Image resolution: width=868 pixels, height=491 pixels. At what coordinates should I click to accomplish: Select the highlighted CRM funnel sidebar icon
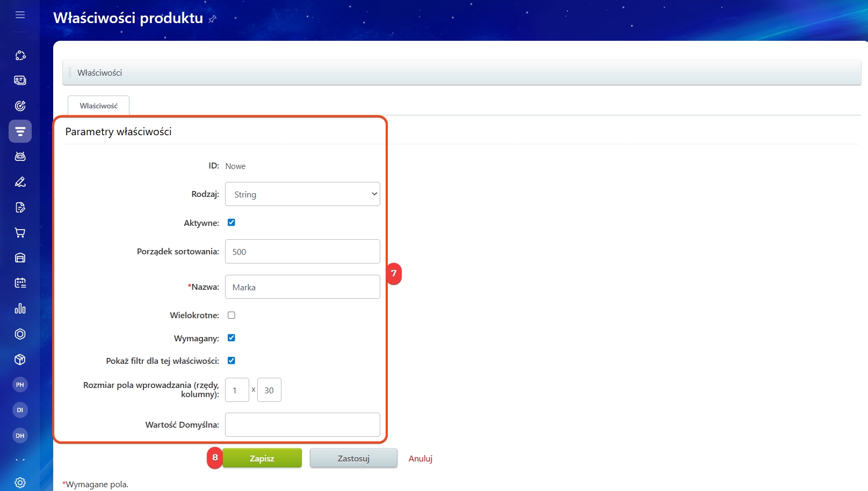point(20,131)
